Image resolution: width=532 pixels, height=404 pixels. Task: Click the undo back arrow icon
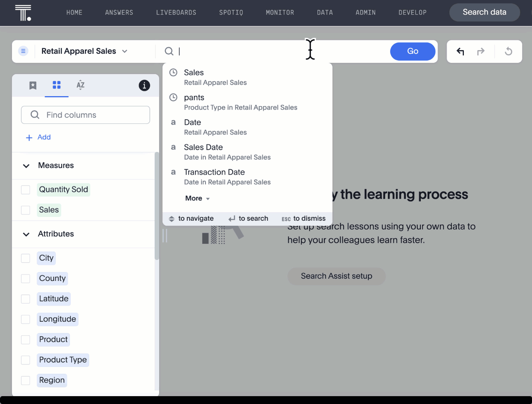tap(460, 51)
